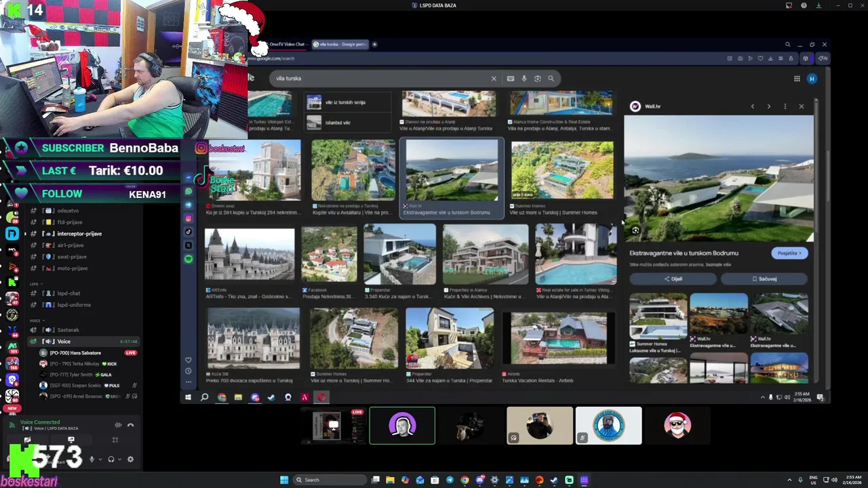Show next image in Wall.hr preview

coord(768,106)
